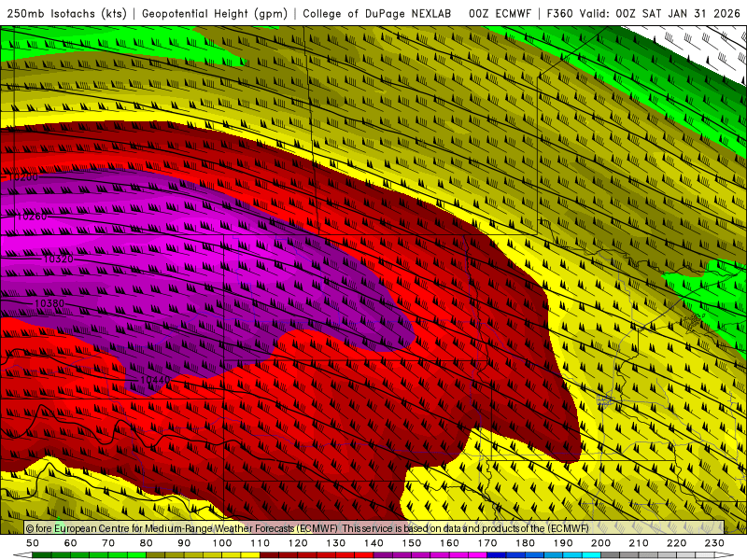Click the 140 value on the legend

(373, 543)
